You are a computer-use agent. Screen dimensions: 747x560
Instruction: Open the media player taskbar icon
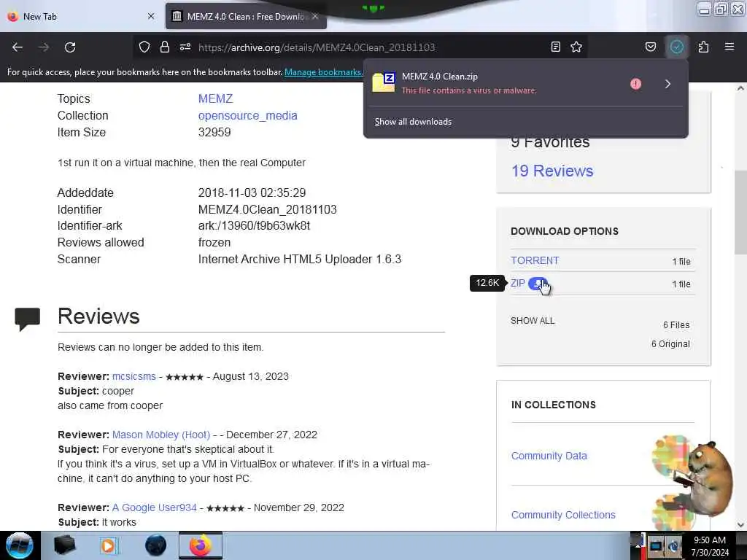(108, 545)
